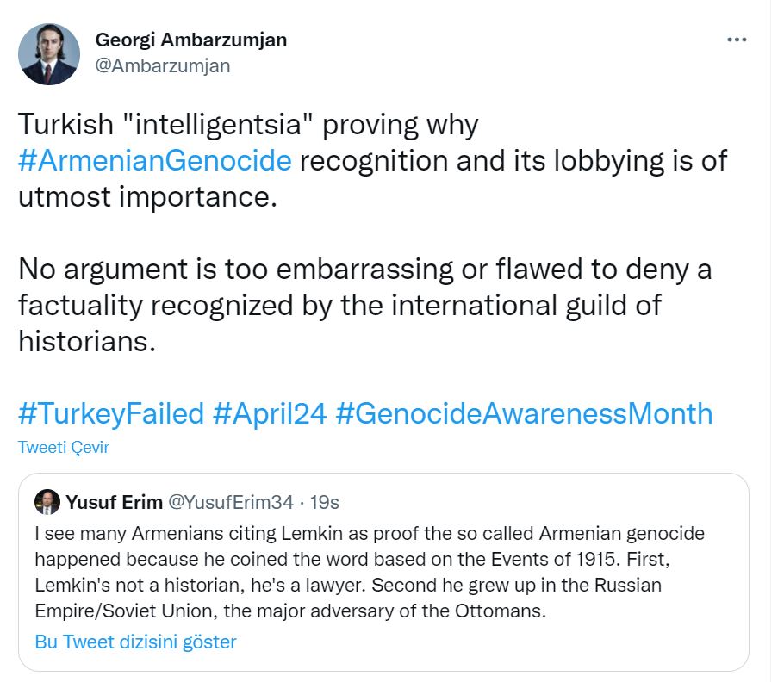Open the #ArmenianGenocide hashtag
The image size is (784, 682).
[155, 160]
